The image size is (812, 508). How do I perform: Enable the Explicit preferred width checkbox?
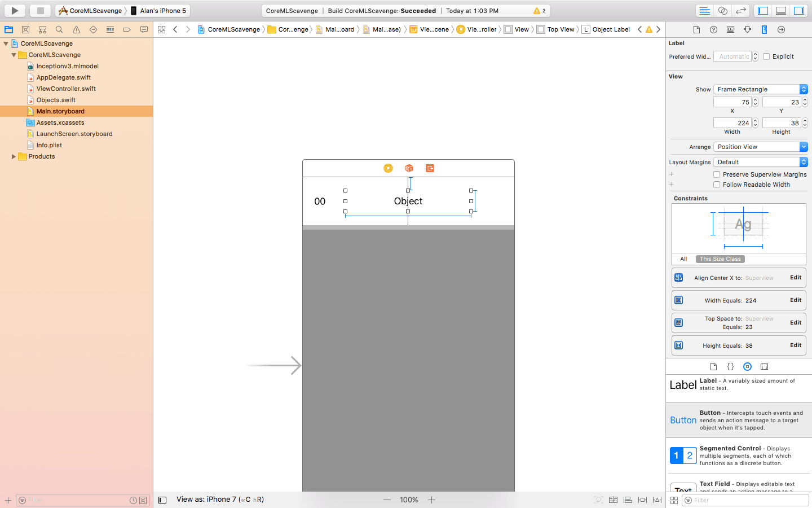(x=766, y=56)
